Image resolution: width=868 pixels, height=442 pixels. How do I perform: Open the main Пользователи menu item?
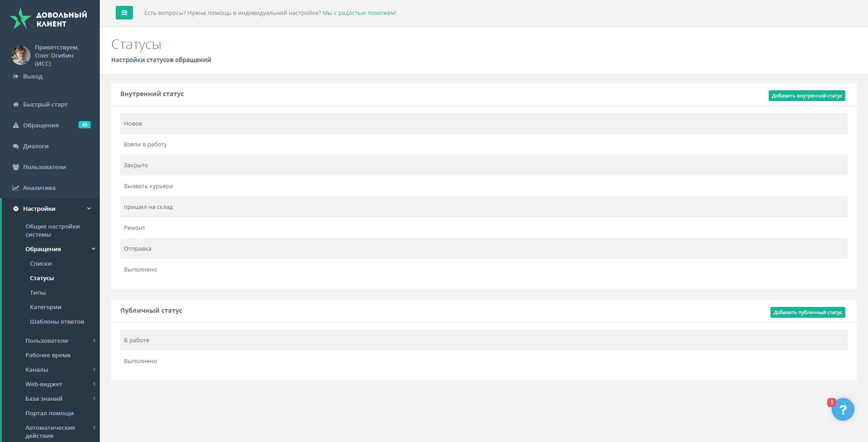click(x=44, y=167)
